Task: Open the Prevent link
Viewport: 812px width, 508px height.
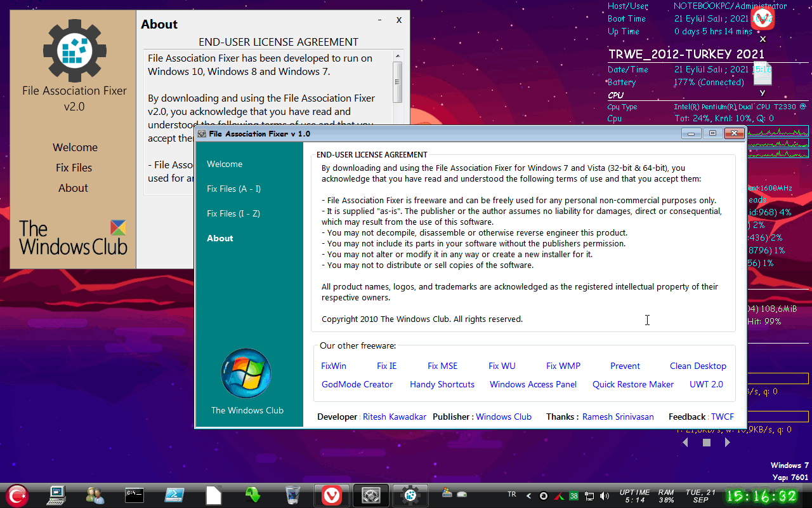Action: coord(625,366)
